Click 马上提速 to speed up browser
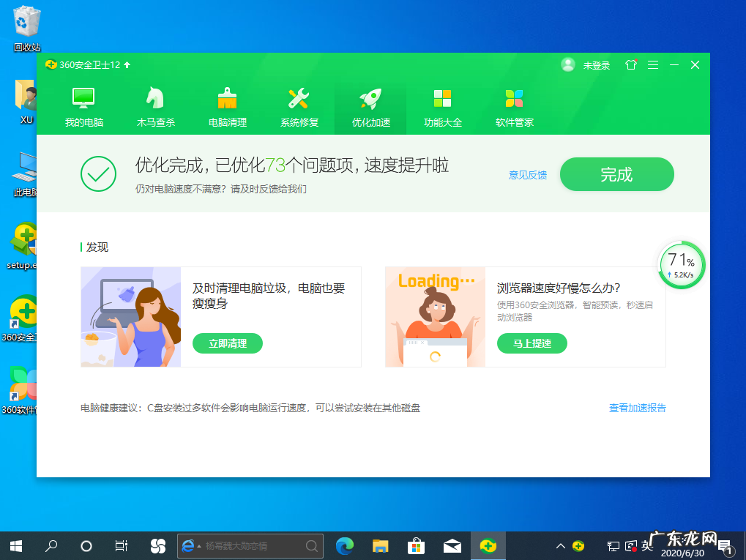Screen dimensions: 746x560 (x=531, y=343)
